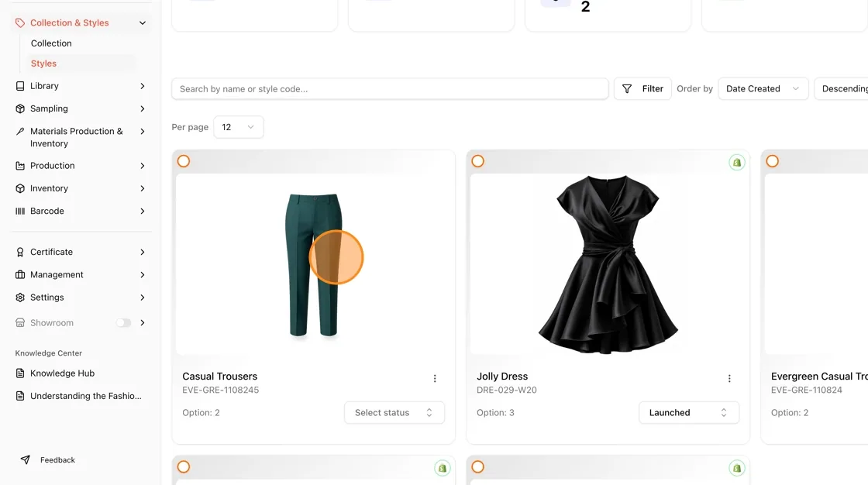The image size is (868, 485).
Task: Open Select status dropdown for Casual Trousers
Action: point(394,412)
